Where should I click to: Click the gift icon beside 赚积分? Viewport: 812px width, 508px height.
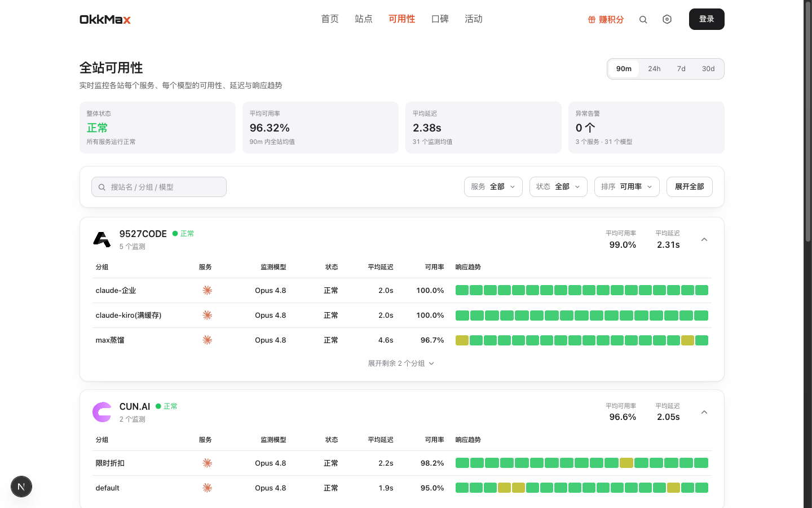point(592,20)
